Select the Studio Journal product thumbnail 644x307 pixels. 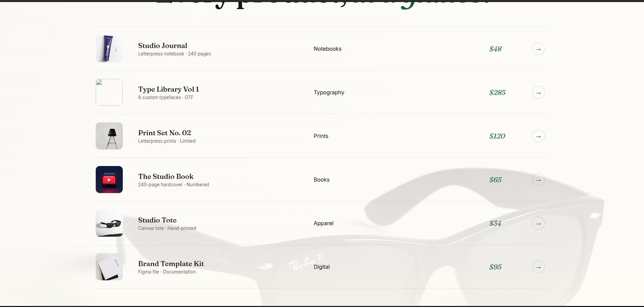[x=109, y=49]
